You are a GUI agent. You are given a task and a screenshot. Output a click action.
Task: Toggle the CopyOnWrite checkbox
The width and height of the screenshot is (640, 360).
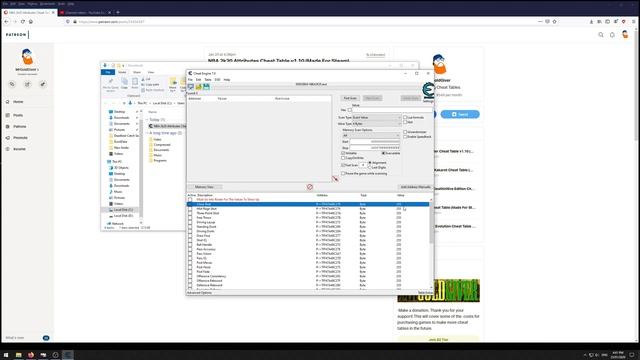[x=343, y=158]
